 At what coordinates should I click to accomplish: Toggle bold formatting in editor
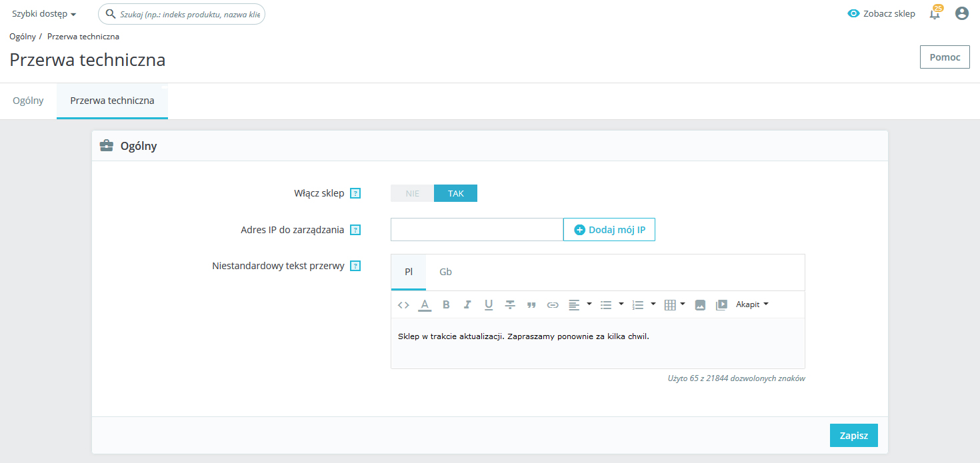446,305
